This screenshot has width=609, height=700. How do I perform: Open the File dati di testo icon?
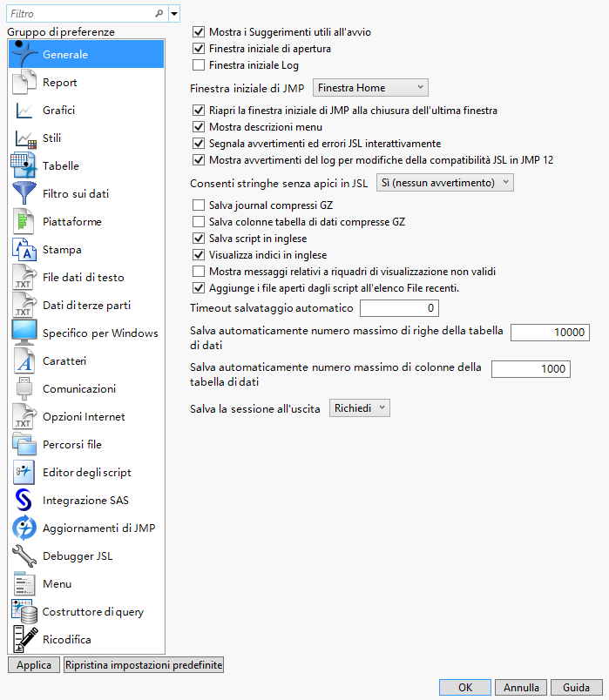pos(24,277)
